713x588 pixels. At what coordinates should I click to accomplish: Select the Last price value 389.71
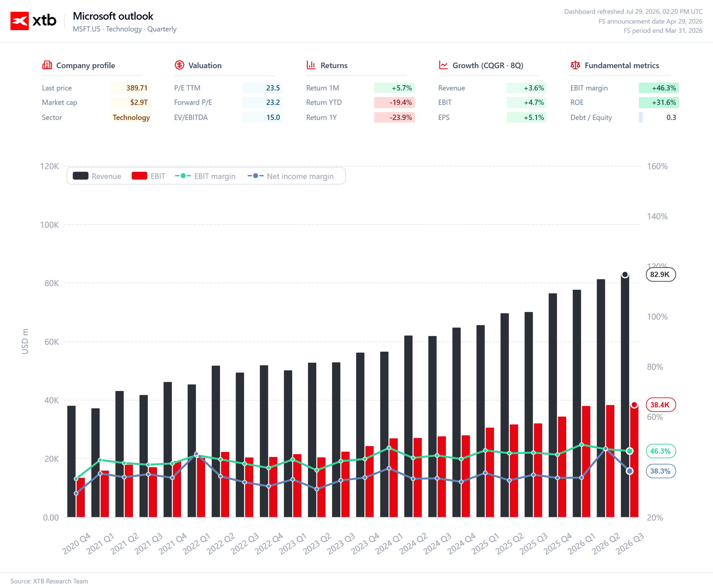[130, 88]
